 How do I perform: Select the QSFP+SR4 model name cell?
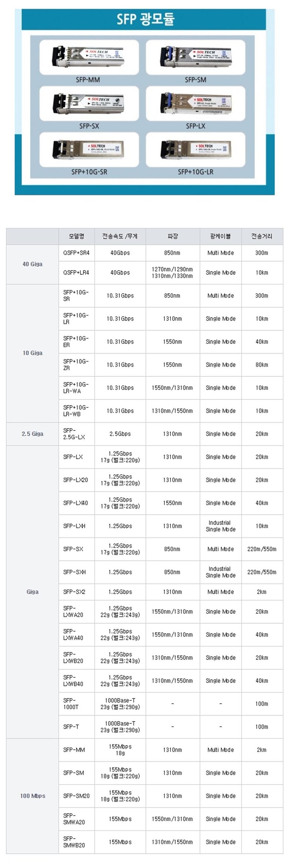pyautogui.click(x=76, y=253)
